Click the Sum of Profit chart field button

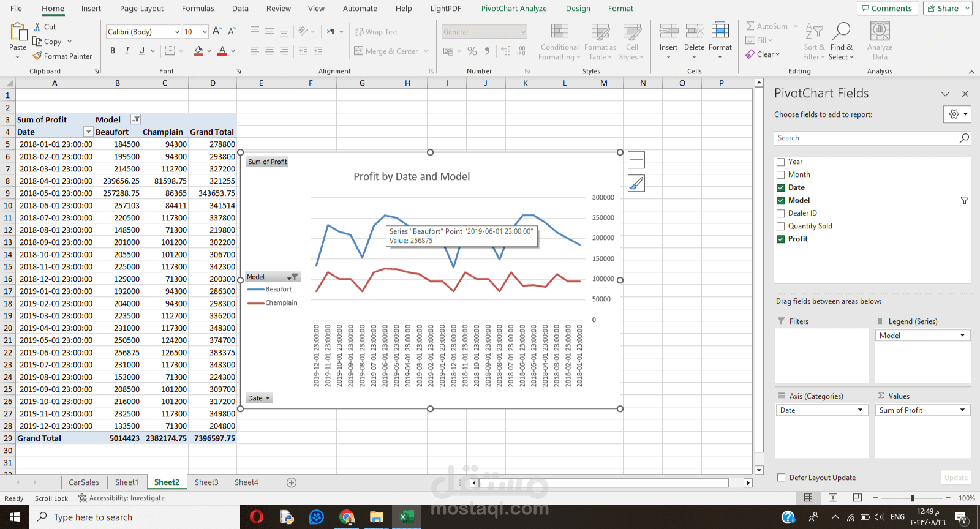click(x=267, y=162)
